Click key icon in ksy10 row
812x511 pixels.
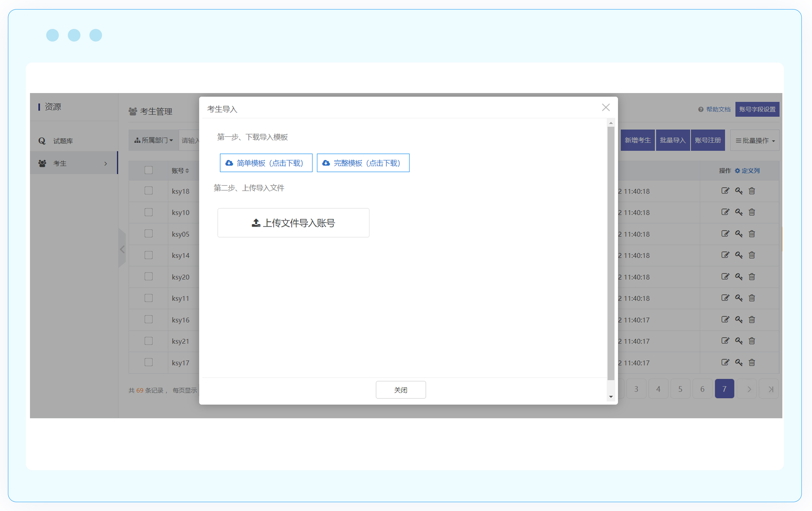[738, 212]
